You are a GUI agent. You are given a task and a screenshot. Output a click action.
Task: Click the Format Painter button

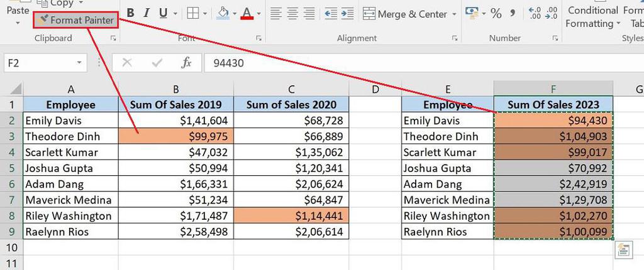(x=76, y=19)
